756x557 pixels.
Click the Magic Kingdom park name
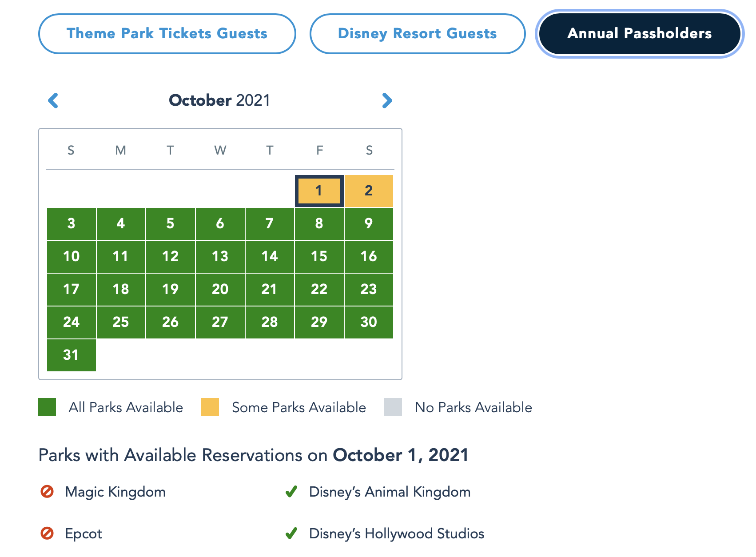click(x=115, y=492)
